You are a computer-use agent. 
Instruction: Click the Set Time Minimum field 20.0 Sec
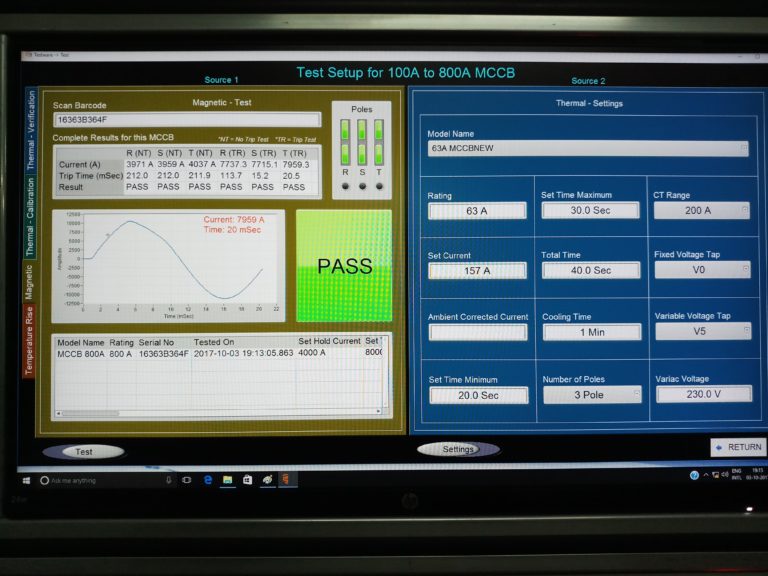[x=479, y=395]
